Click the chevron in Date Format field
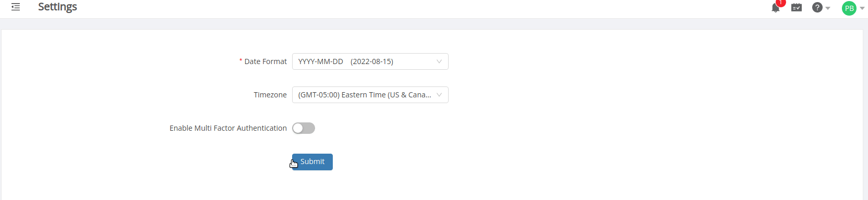Viewport: 868px width, 200px height. tap(439, 61)
